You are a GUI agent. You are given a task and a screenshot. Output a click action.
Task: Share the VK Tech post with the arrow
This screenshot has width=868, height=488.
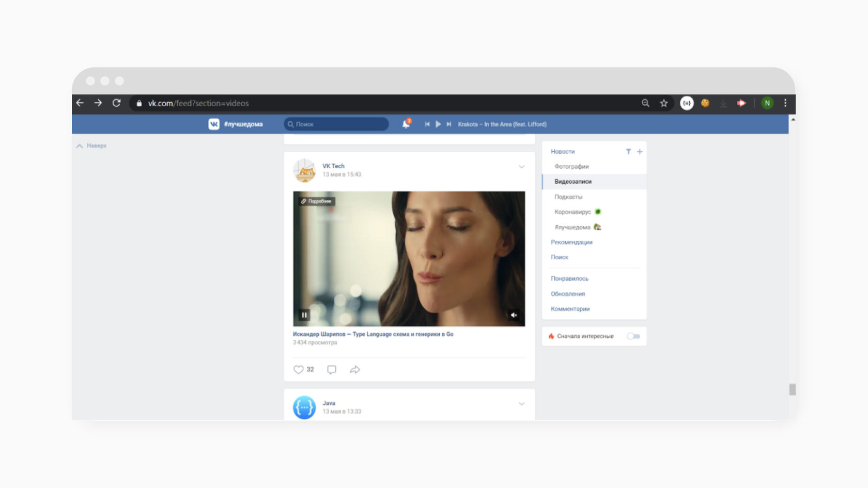355,370
